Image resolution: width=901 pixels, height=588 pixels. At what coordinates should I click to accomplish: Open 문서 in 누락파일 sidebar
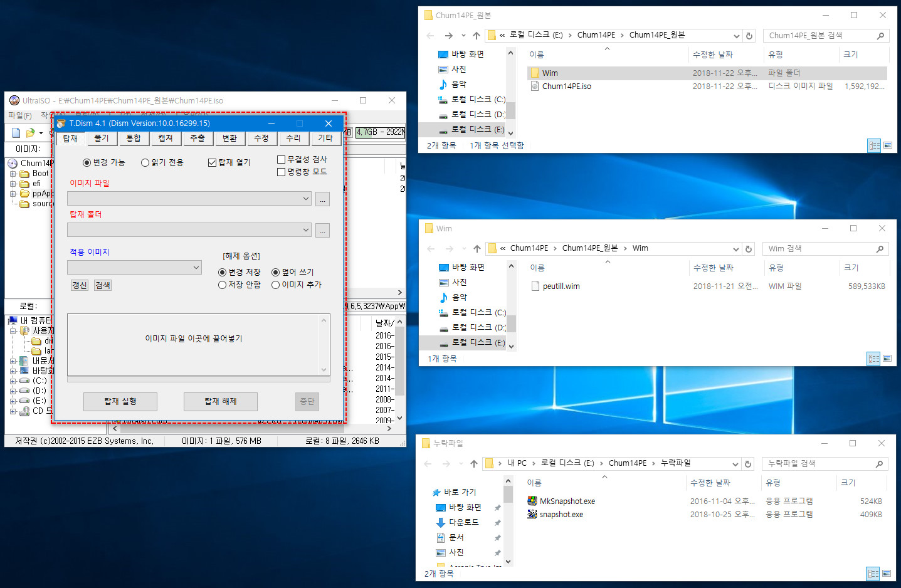(x=450, y=537)
